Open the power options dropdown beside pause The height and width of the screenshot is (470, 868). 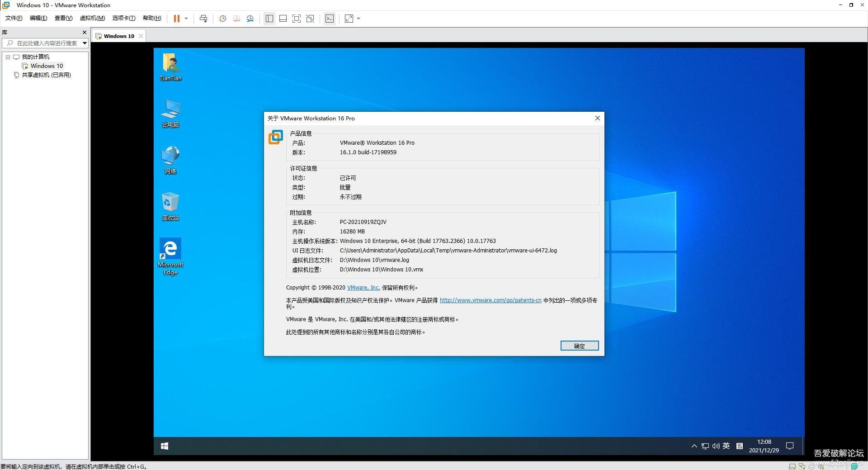[x=186, y=19]
